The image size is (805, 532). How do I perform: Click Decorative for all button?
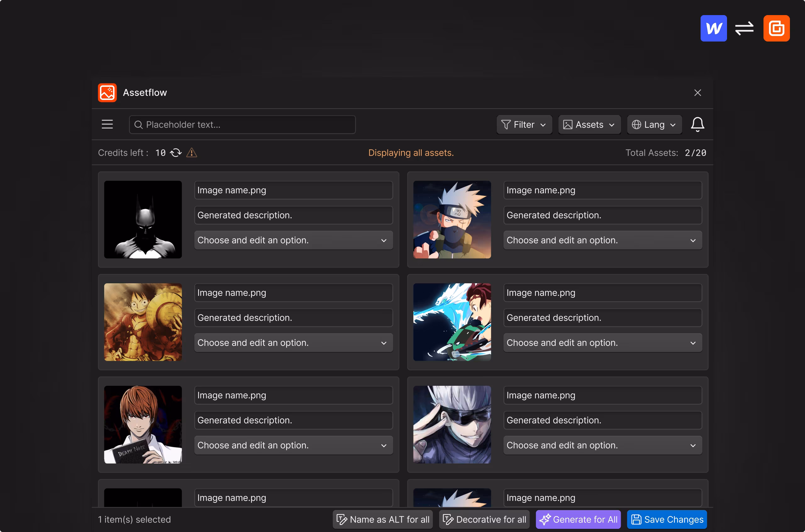[x=484, y=519]
